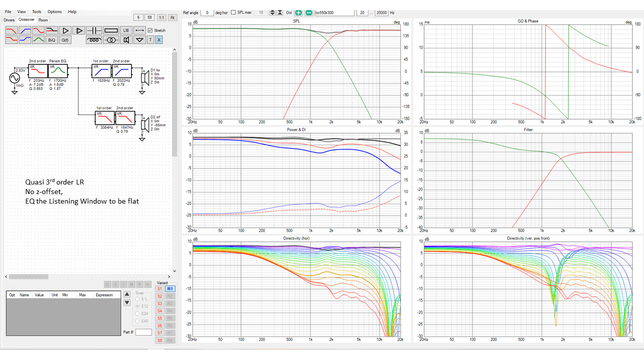Add a resistor component
Screen dimensions: 644x362
pos(111,30)
